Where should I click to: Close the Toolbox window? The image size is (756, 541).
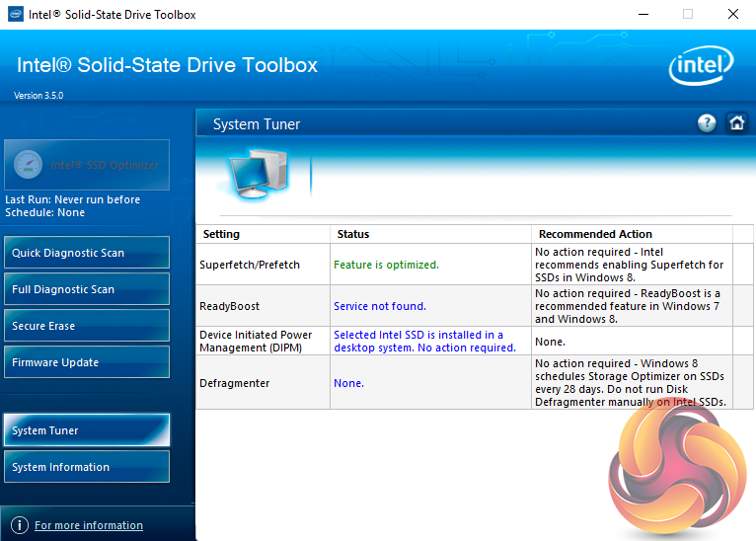(x=733, y=14)
